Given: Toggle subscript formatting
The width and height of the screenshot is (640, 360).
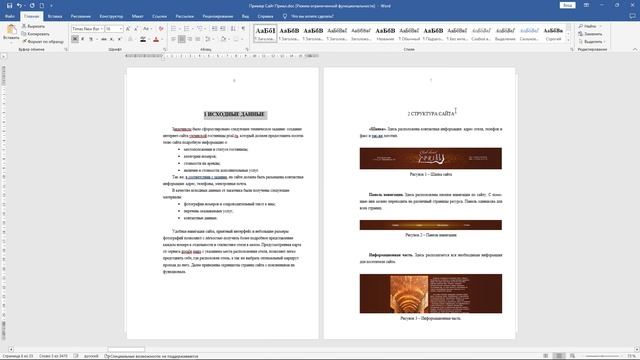Looking at the screenshot, I should point(111,39).
